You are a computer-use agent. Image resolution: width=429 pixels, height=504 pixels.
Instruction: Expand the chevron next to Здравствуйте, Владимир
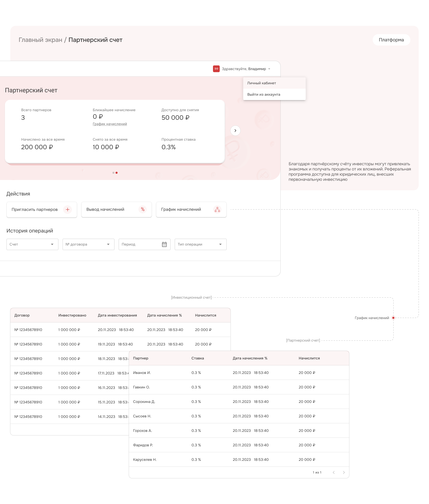pyautogui.click(x=269, y=69)
